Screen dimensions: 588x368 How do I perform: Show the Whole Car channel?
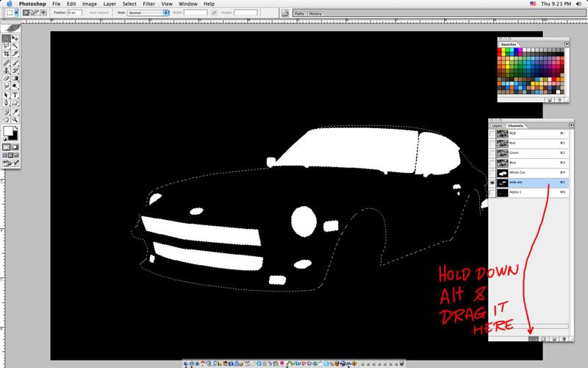(x=492, y=171)
